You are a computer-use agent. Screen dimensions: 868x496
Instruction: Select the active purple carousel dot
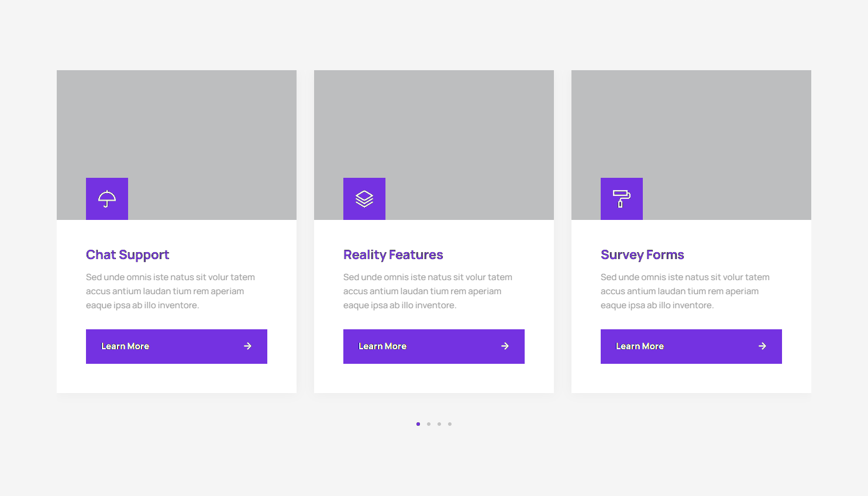tap(418, 424)
